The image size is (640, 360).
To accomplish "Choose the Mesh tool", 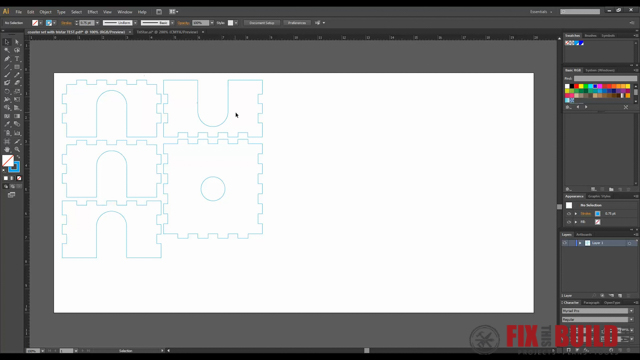I will [7, 116].
